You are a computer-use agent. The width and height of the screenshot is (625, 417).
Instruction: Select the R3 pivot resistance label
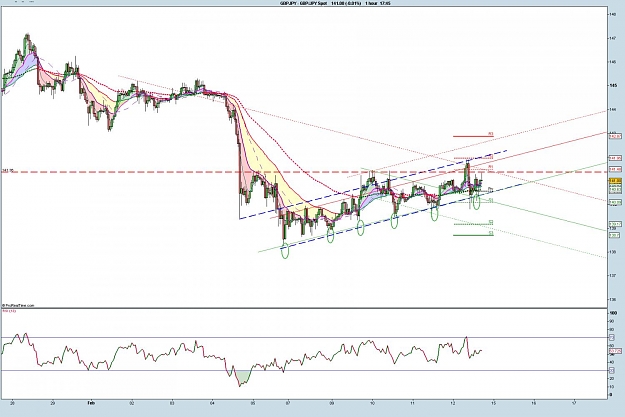tap(491, 134)
